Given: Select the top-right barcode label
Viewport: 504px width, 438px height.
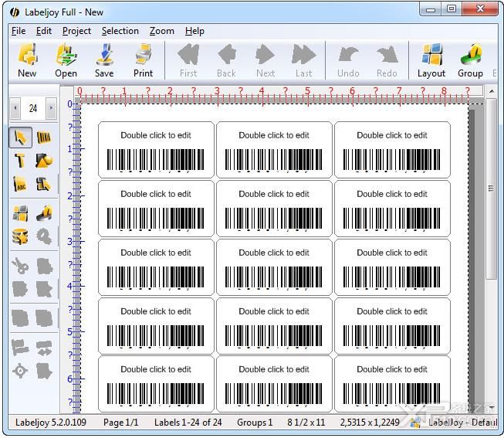Looking at the screenshot, I should point(392,150).
